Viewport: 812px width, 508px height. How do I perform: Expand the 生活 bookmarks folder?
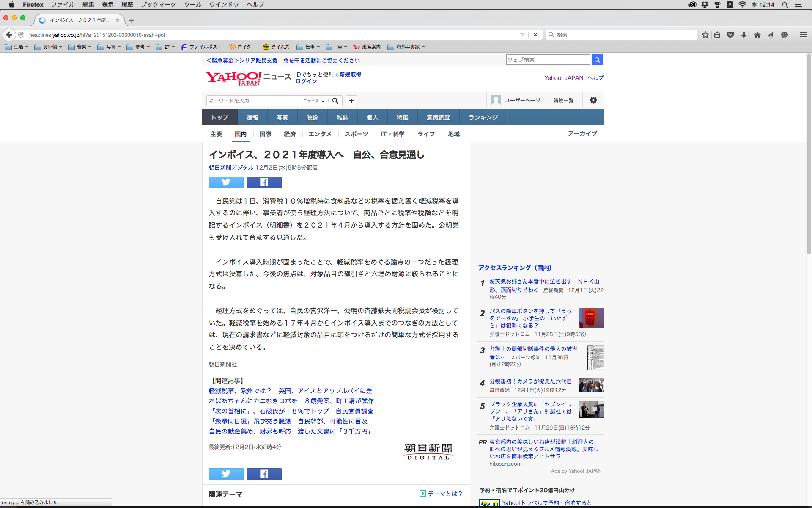17,47
